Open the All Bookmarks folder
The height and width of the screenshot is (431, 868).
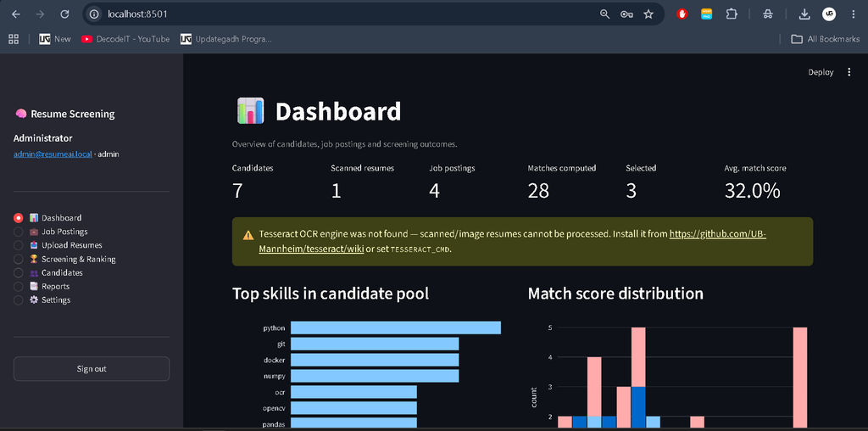[826, 39]
